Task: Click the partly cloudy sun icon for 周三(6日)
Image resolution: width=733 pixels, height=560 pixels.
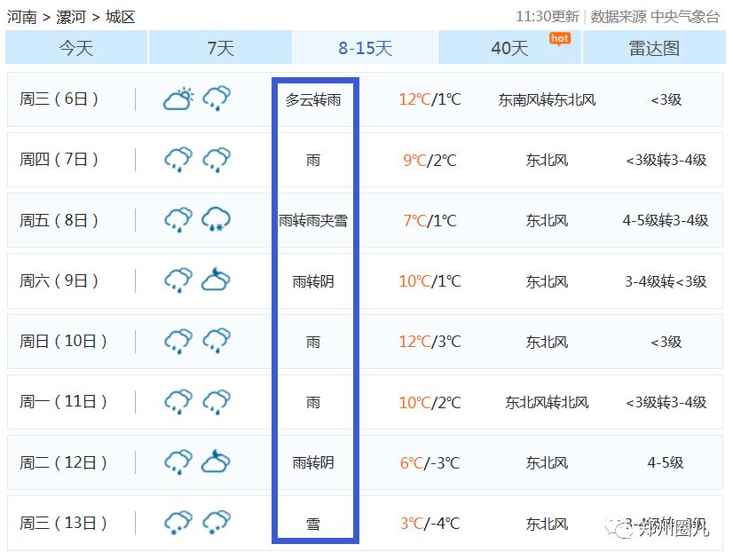Action: coord(178,99)
